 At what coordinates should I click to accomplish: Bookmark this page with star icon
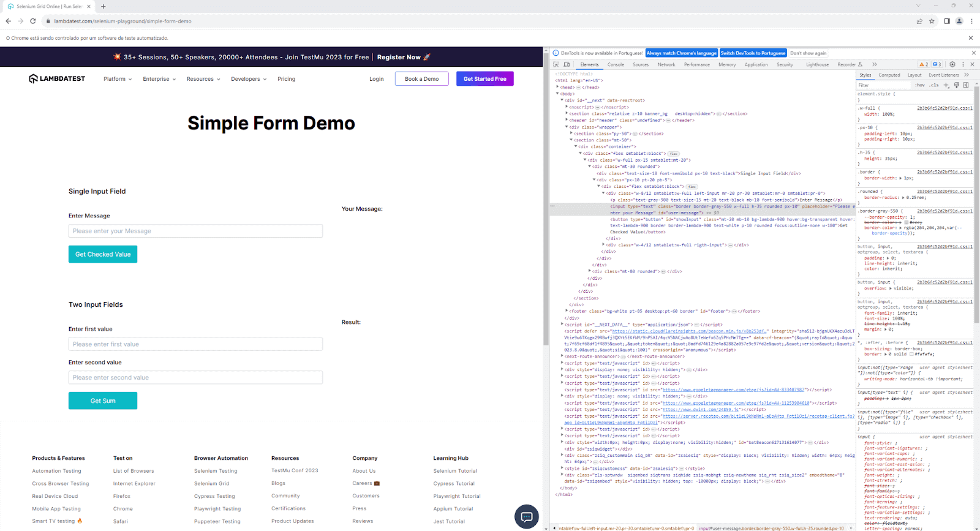(x=932, y=21)
